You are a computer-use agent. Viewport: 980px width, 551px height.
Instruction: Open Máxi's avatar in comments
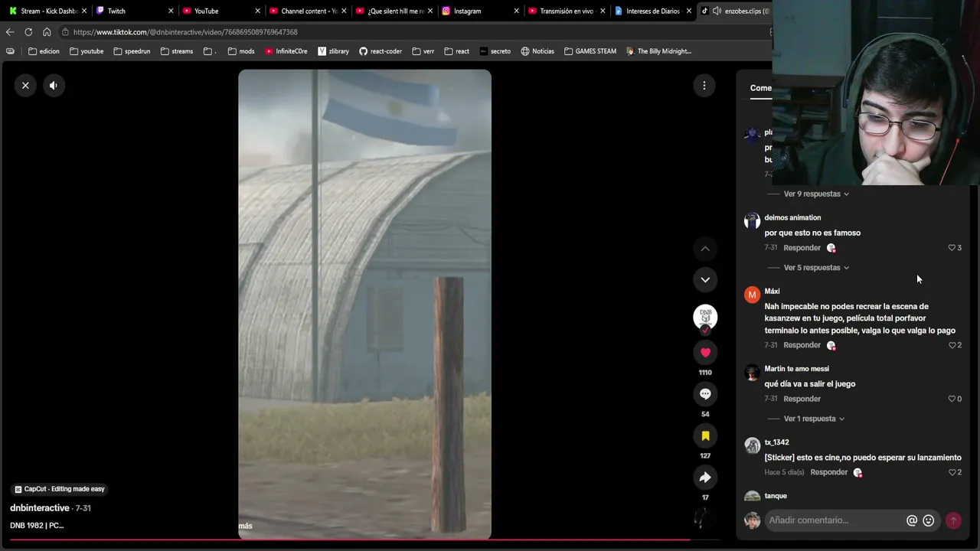pos(753,295)
